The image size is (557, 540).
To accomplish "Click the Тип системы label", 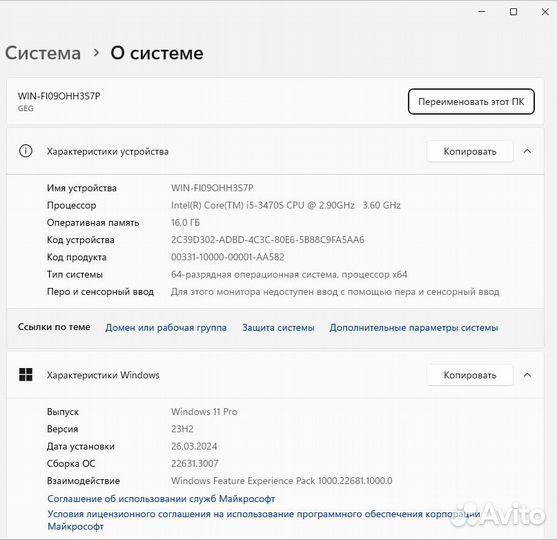I will pyautogui.click(x=75, y=275).
